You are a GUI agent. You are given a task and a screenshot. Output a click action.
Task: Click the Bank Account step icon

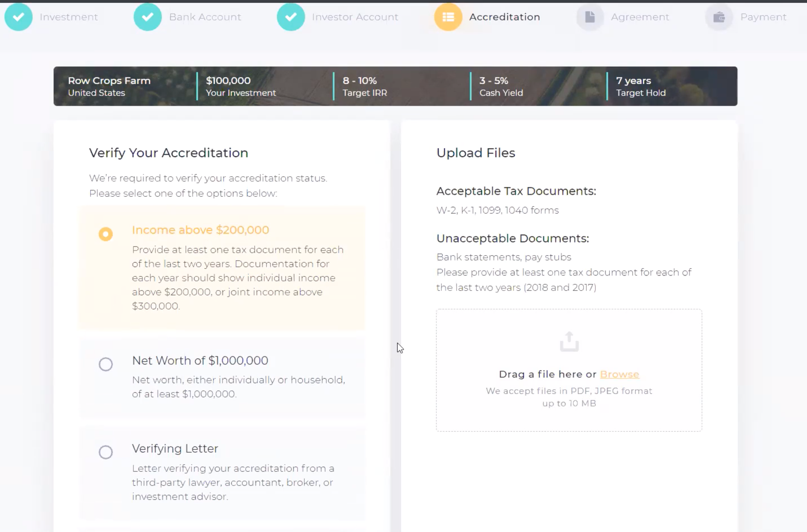147,17
